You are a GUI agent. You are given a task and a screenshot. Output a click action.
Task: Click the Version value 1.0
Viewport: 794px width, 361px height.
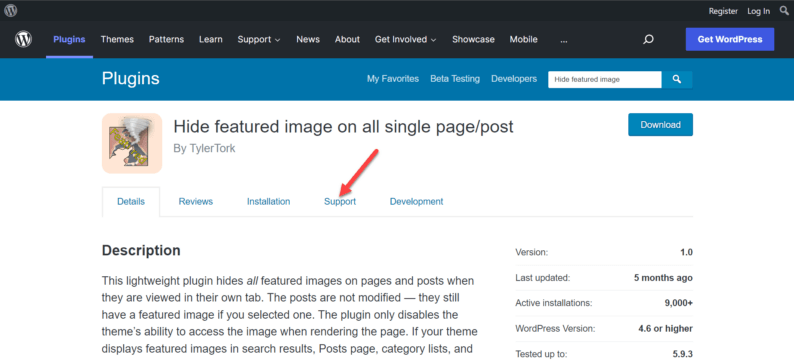[687, 252]
